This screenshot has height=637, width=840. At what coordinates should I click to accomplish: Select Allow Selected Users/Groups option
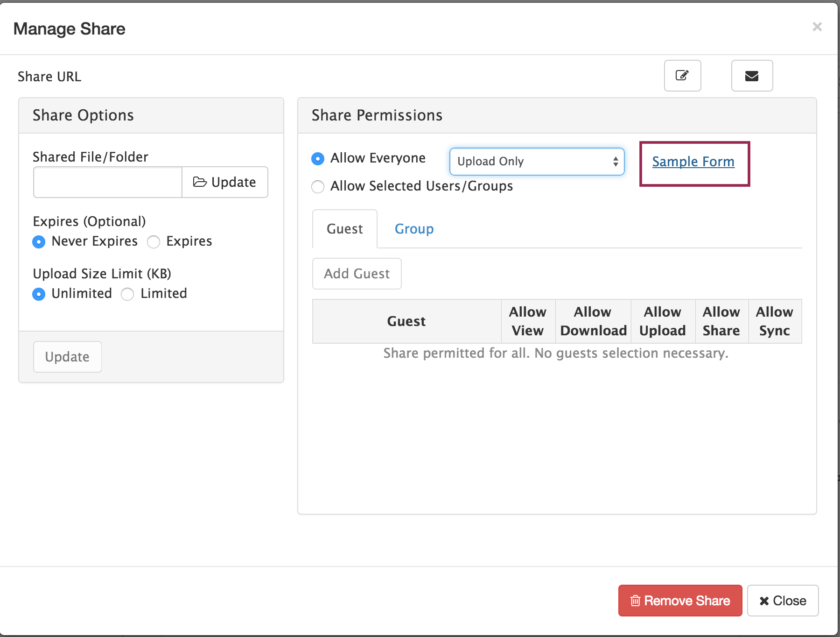pyautogui.click(x=318, y=187)
